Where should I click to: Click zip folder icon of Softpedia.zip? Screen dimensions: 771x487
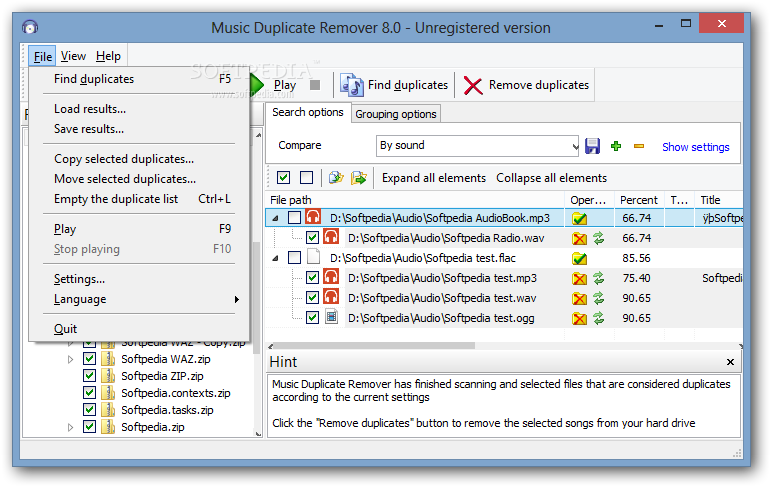pyautogui.click(x=108, y=427)
